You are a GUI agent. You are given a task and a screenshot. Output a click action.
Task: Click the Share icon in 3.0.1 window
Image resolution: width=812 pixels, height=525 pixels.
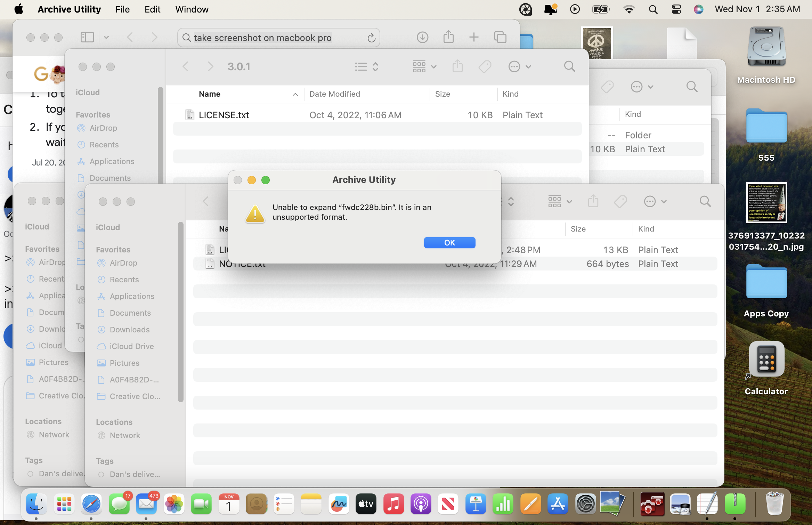coord(457,66)
